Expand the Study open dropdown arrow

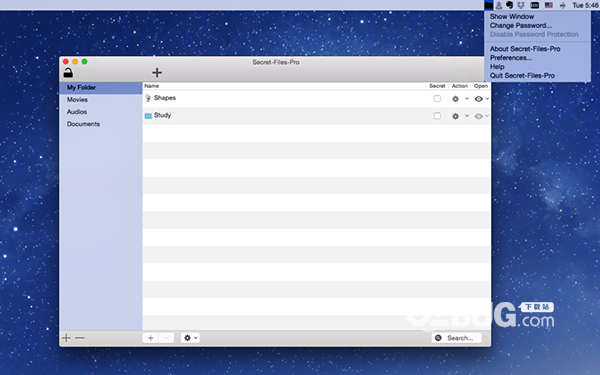487,116
